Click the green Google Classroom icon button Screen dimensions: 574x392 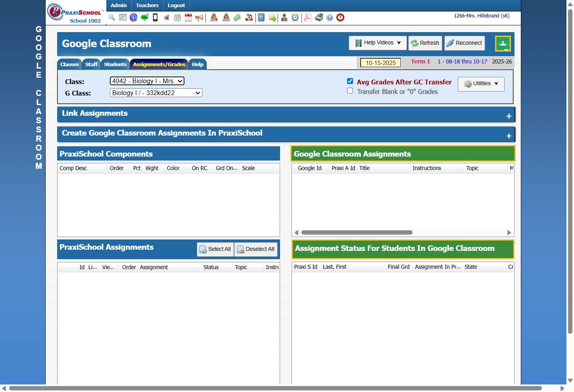503,44
